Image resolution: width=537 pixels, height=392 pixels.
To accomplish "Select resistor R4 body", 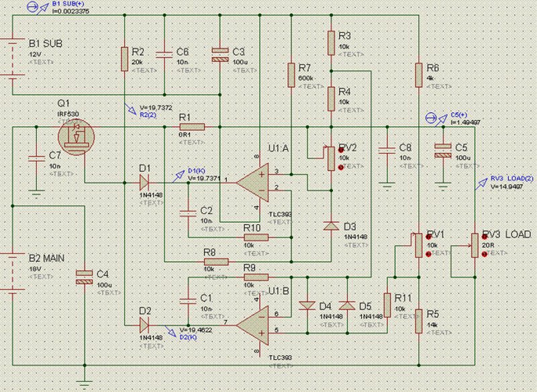I will (x=331, y=99).
